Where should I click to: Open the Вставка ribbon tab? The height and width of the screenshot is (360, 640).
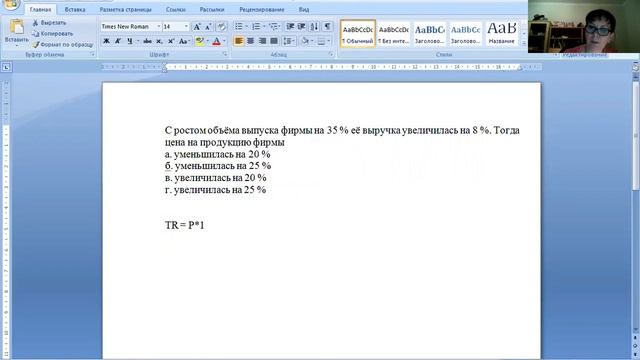pyautogui.click(x=75, y=9)
